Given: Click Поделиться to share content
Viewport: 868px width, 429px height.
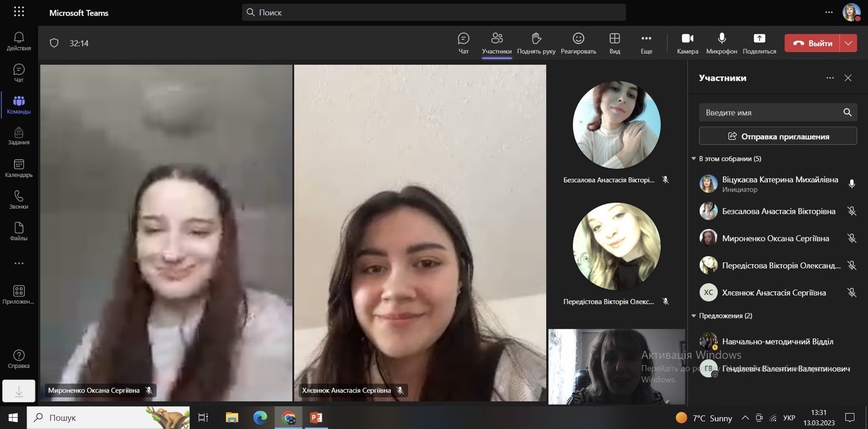Looking at the screenshot, I should point(759,43).
